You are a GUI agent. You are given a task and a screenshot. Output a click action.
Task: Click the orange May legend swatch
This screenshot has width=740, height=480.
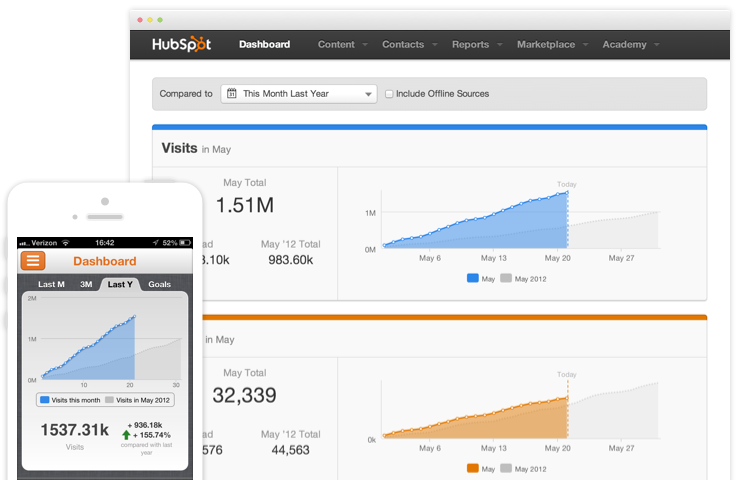tap(472, 468)
